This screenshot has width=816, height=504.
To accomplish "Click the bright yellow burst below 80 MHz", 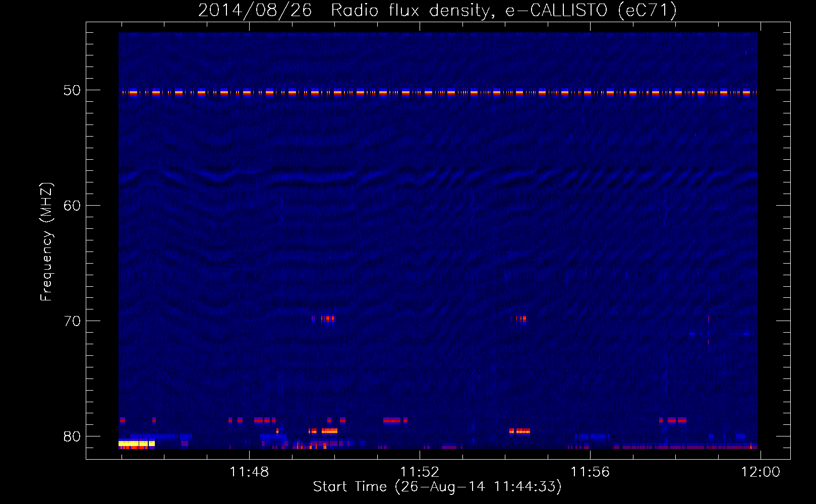I will pyautogui.click(x=136, y=444).
